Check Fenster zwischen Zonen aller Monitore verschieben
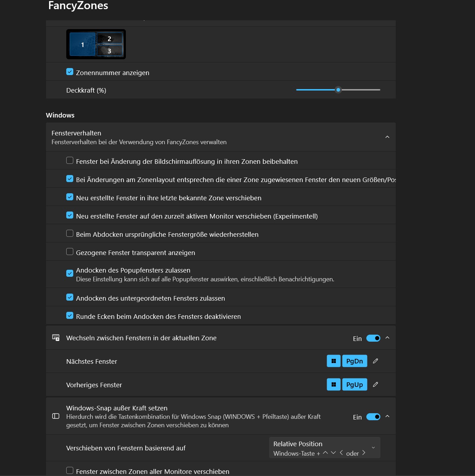 pyautogui.click(x=70, y=470)
